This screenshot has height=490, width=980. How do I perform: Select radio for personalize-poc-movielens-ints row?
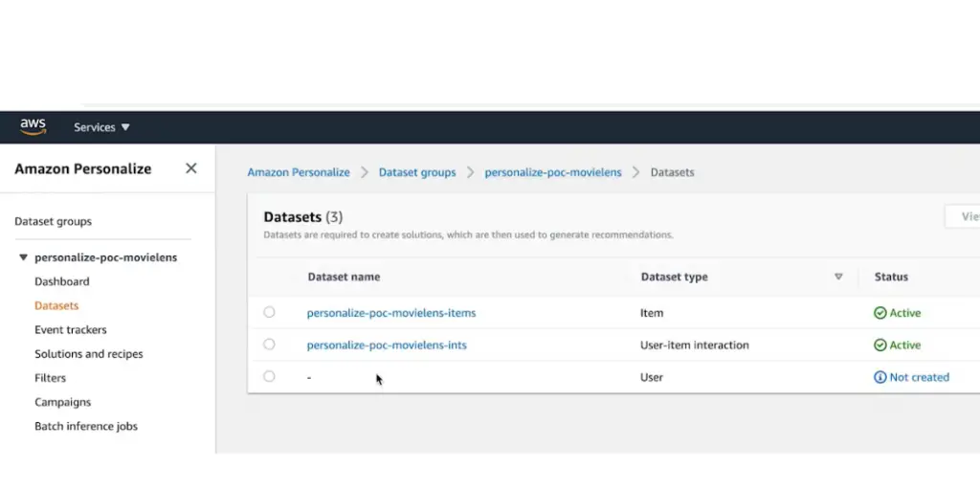269,345
